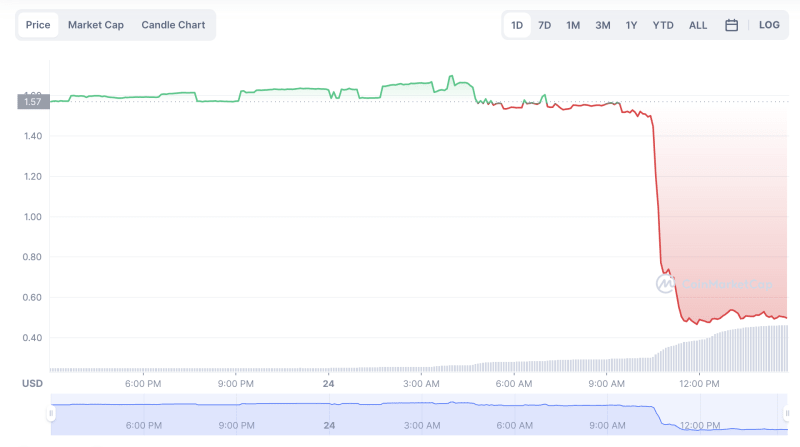Click the main chart 6:00 AM label
The image size is (800, 447).
click(x=514, y=384)
